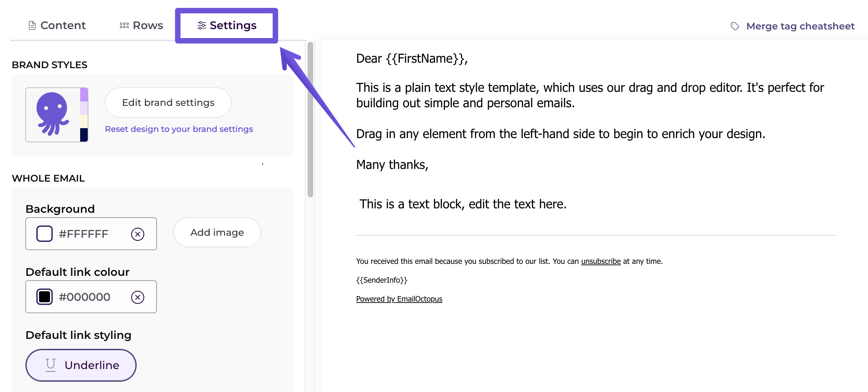Click the merge tag label icon
This screenshot has width=868, height=392.
point(735,26)
